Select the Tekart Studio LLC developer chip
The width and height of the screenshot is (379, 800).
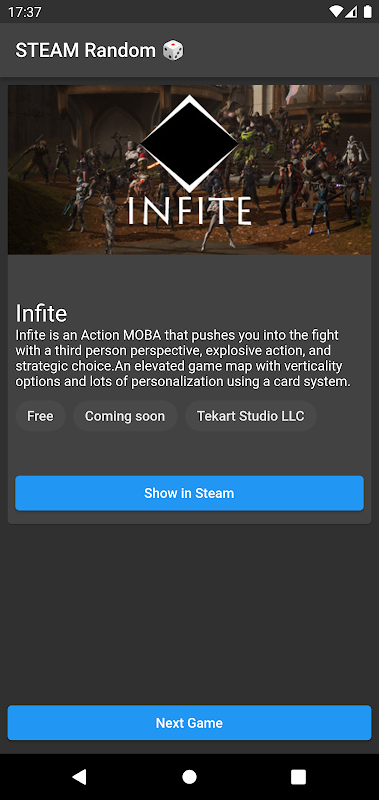click(250, 416)
